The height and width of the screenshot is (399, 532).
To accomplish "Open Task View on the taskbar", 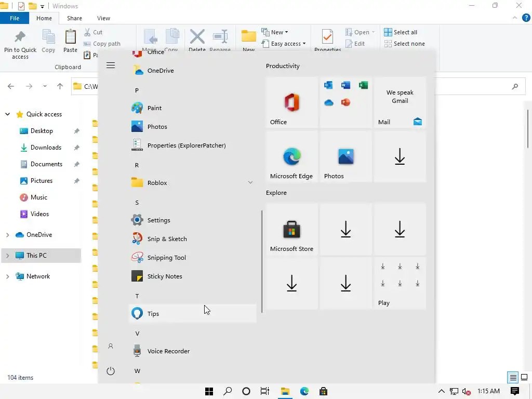I will (x=264, y=391).
